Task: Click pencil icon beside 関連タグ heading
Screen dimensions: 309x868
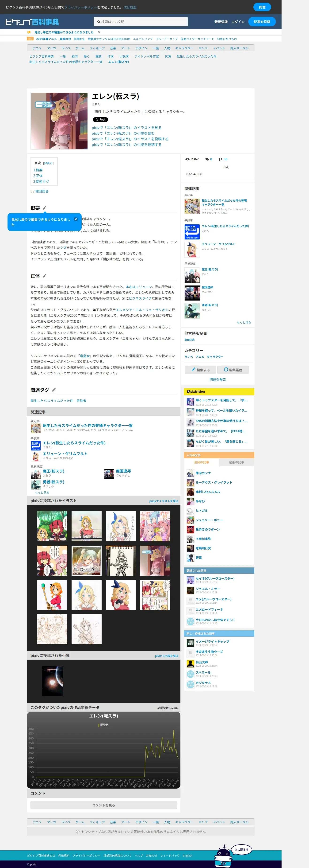Action: 54,390
